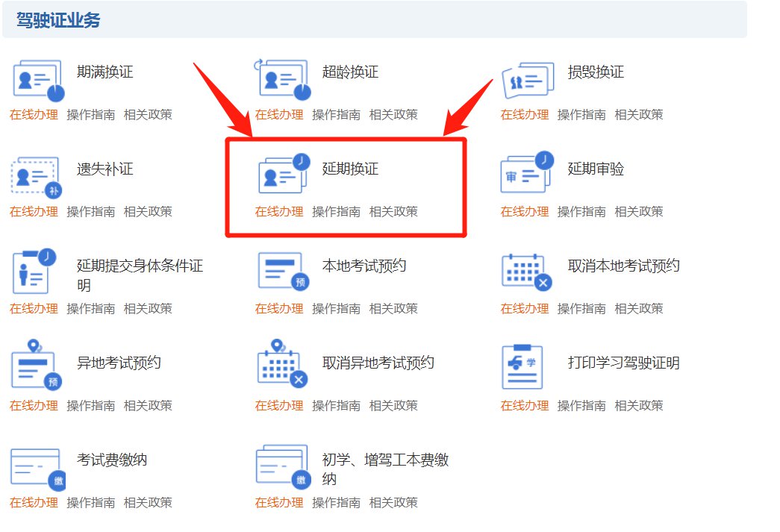Viewport: 780px width, 532px height.
Task: Open 操作指南 for 延期审验
Action: [581, 212]
